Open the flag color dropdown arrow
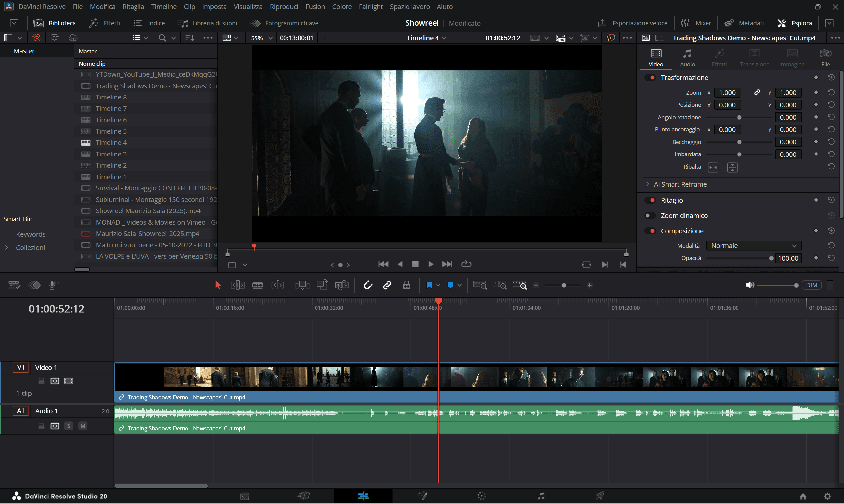Viewport: 844px width, 504px height. point(438,285)
